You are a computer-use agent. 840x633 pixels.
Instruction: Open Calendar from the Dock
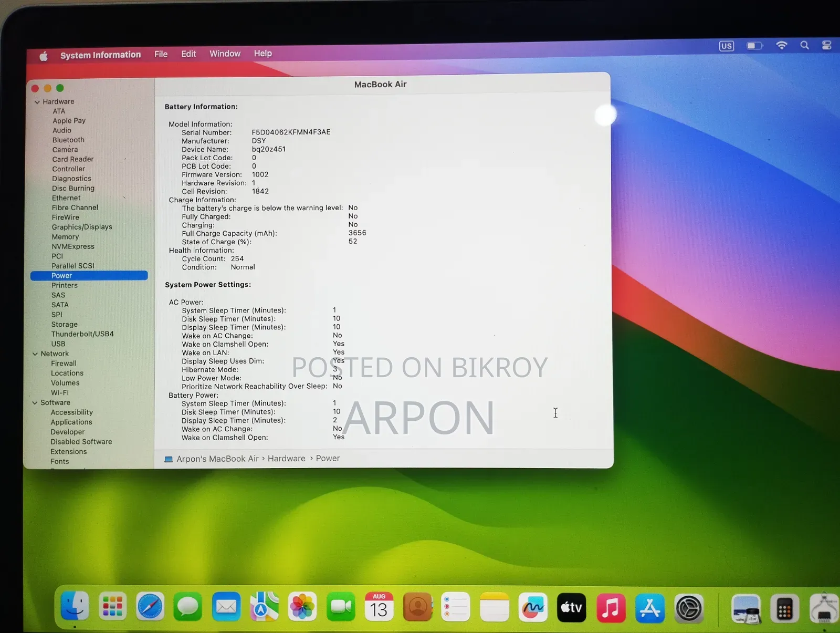(x=379, y=607)
